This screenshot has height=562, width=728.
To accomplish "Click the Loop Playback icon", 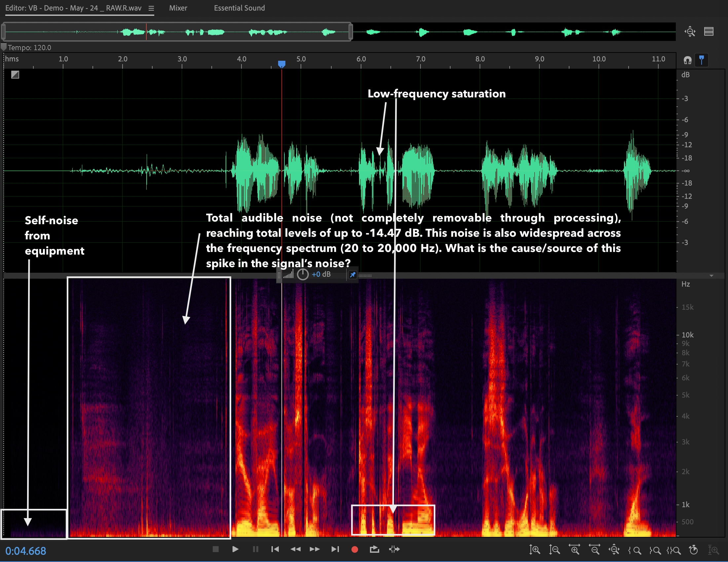I will coord(374,549).
